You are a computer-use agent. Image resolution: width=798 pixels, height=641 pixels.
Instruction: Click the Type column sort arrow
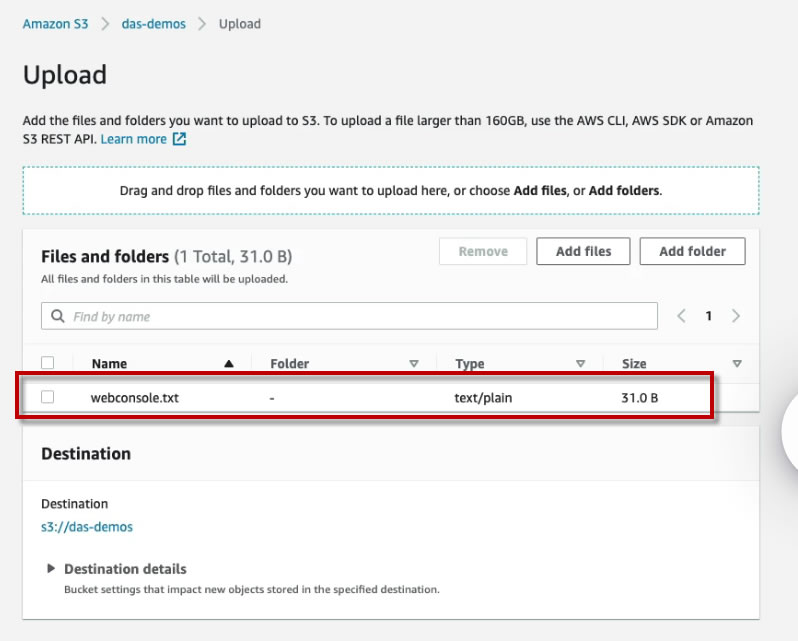tap(580, 364)
